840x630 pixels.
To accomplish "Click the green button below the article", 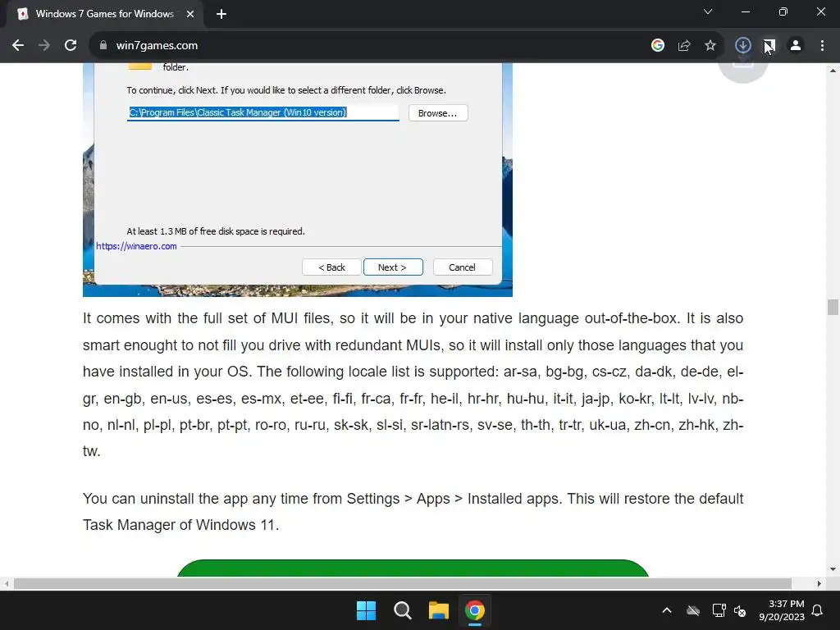I will click(x=413, y=568).
